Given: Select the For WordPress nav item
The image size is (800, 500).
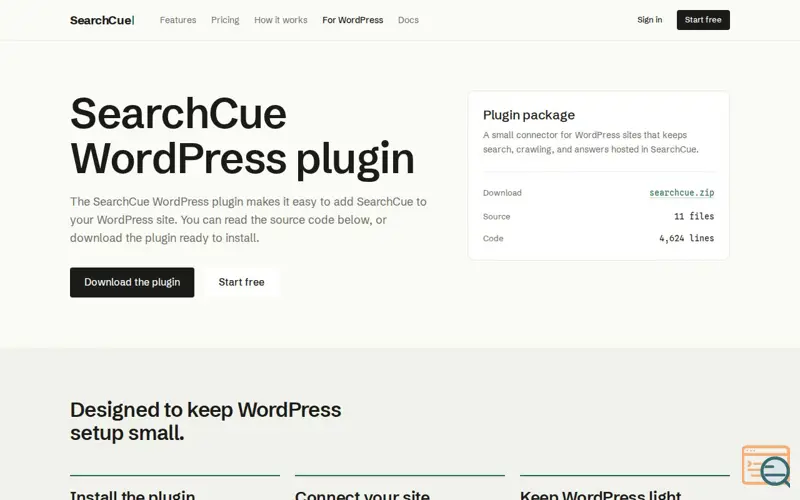Looking at the screenshot, I should (x=353, y=20).
